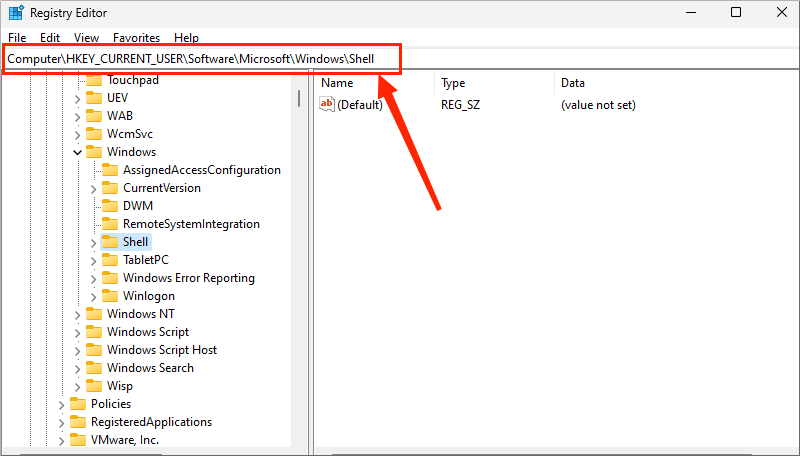
Task: Click the Registry Editor title bar icon
Action: coord(16,12)
